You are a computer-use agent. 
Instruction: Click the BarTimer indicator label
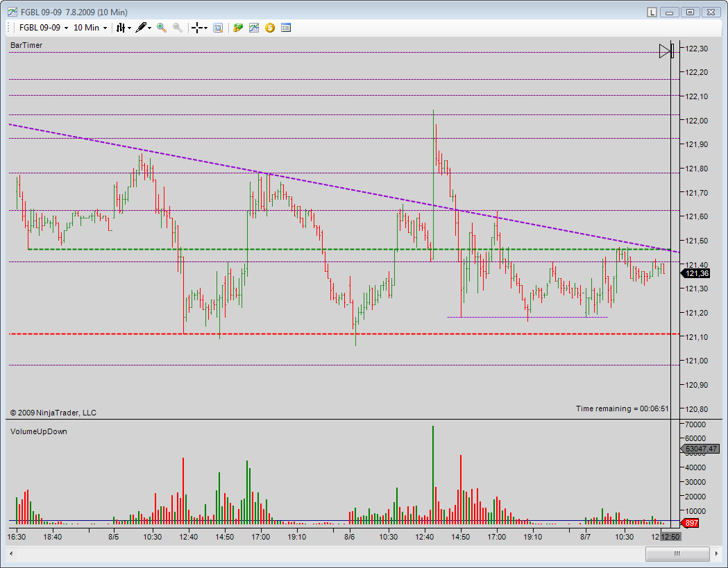tap(26, 45)
